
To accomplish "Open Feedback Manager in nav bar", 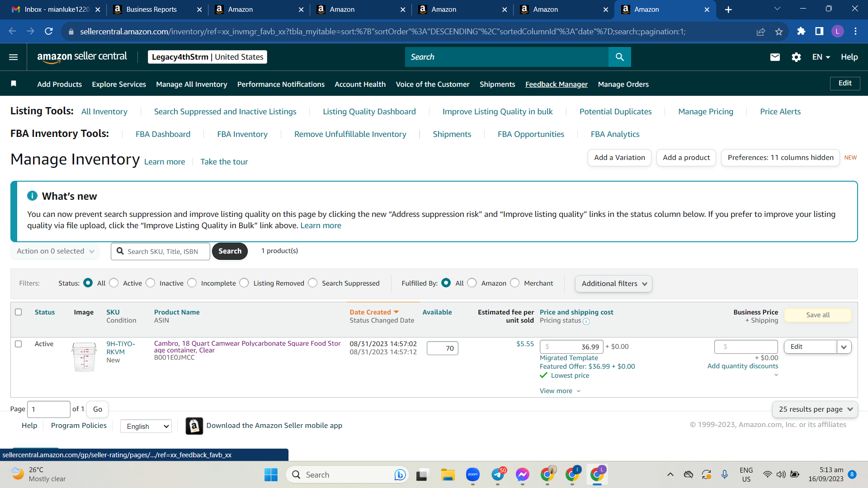I will (x=557, y=84).
